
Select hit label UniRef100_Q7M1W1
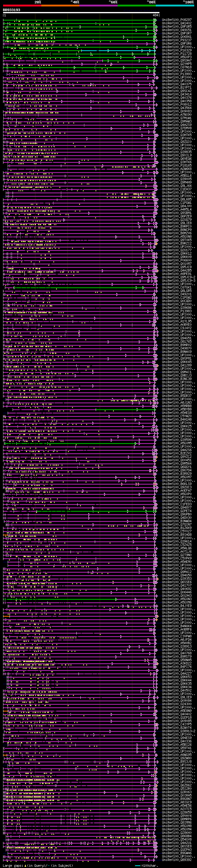(177, 118)
